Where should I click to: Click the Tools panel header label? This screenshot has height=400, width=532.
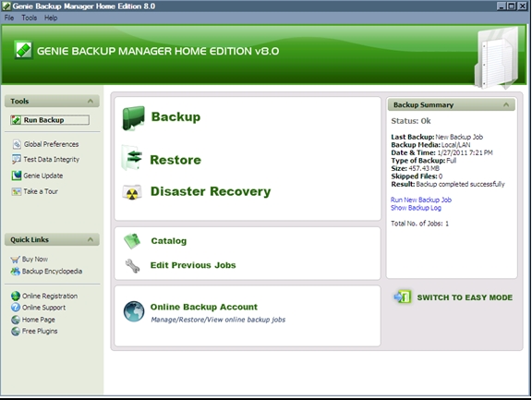(19, 101)
